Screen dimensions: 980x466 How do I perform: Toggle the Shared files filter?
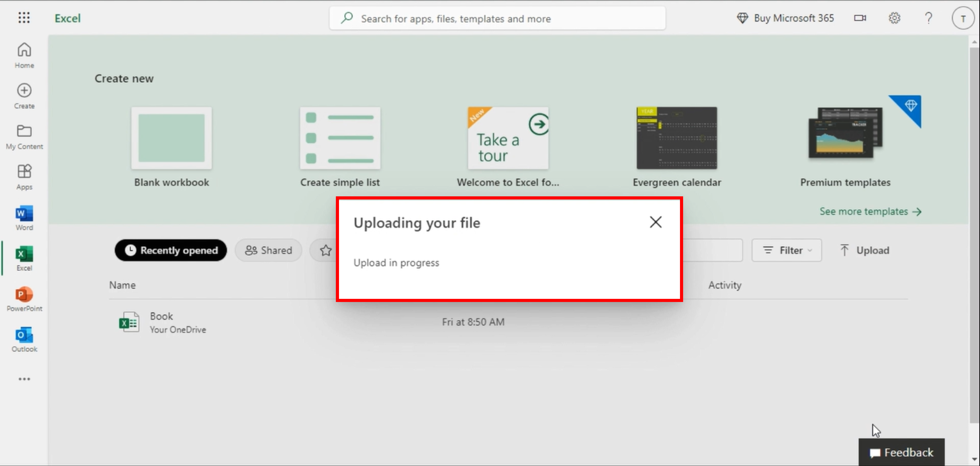268,250
